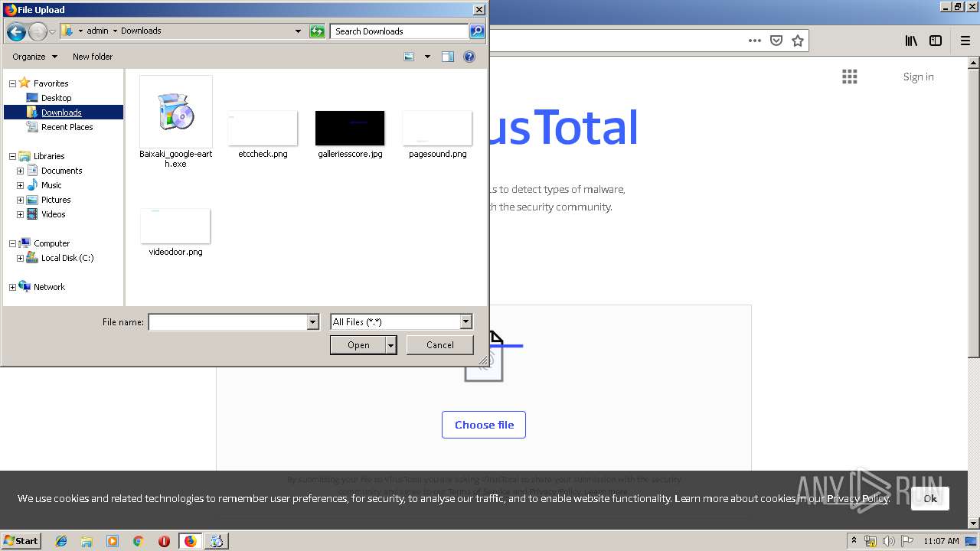Viewport: 980px width, 551px height.
Task: Launch Opera from taskbar
Action: [164, 541]
